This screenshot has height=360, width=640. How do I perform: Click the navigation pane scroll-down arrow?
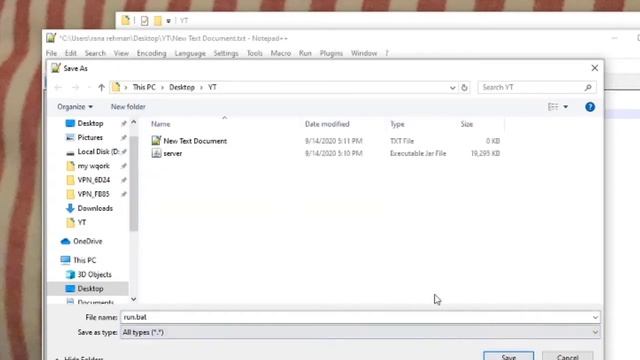(133, 299)
